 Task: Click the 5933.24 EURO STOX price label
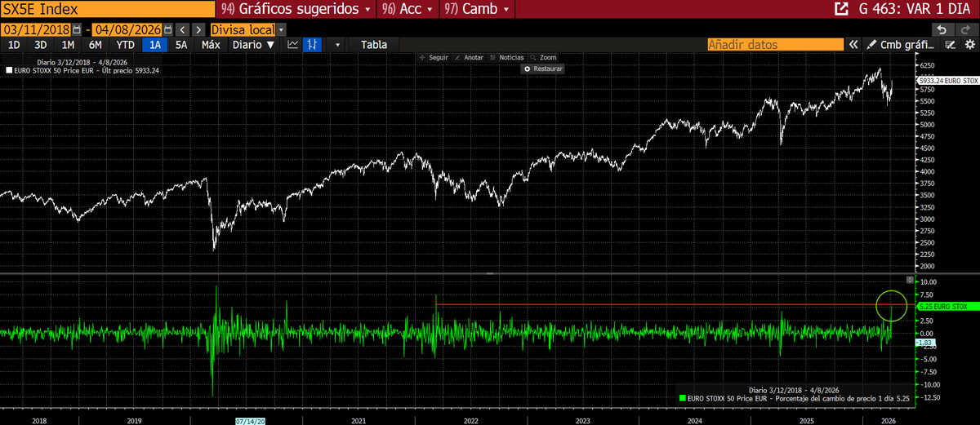pyautogui.click(x=947, y=81)
